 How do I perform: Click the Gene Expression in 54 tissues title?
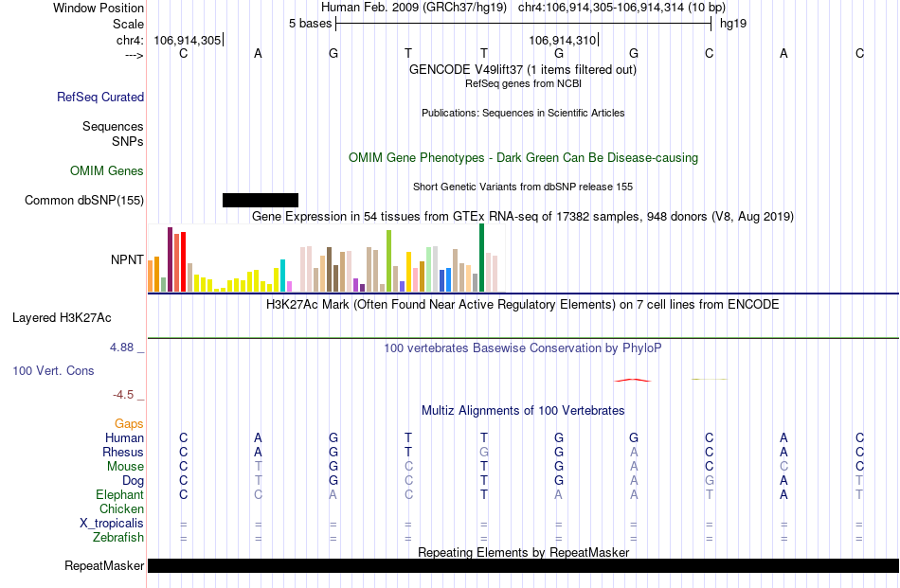[x=523, y=216]
